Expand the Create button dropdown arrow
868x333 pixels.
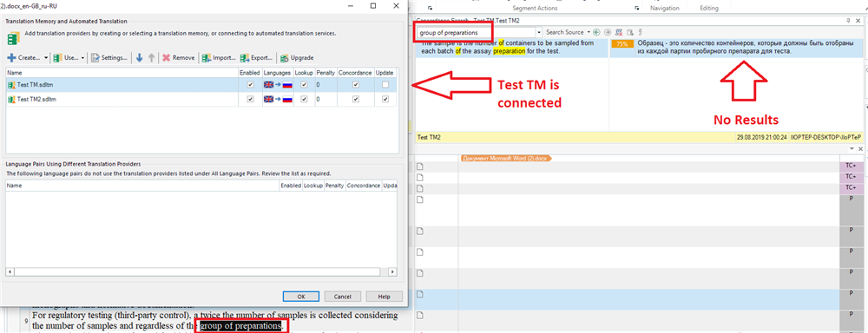[x=45, y=57]
